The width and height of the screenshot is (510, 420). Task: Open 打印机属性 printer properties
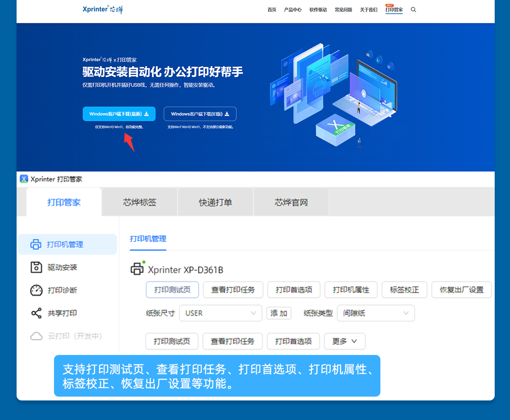click(351, 290)
